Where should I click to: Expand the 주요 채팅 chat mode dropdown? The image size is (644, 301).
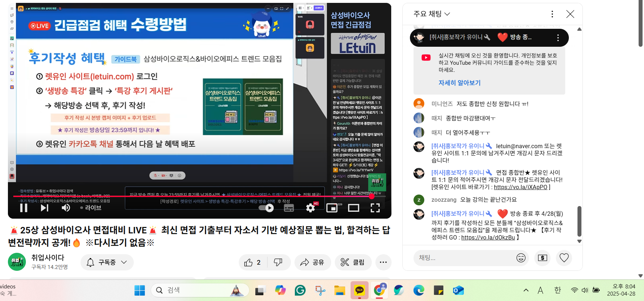click(x=432, y=14)
